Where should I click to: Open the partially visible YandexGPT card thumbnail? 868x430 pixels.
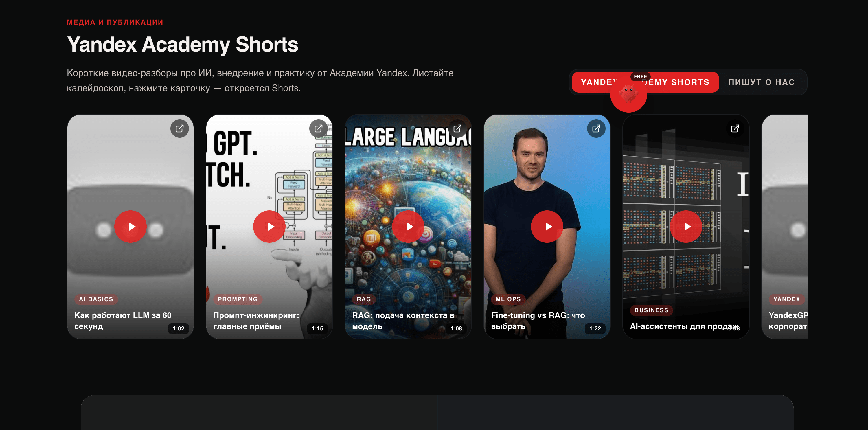click(x=784, y=227)
